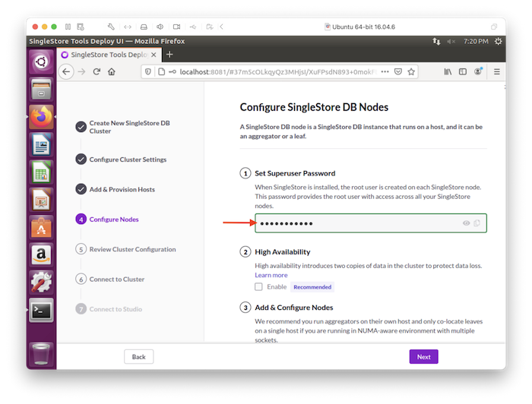Click the Back button
This screenshot has width=532, height=404.
pyautogui.click(x=139, y=357)
